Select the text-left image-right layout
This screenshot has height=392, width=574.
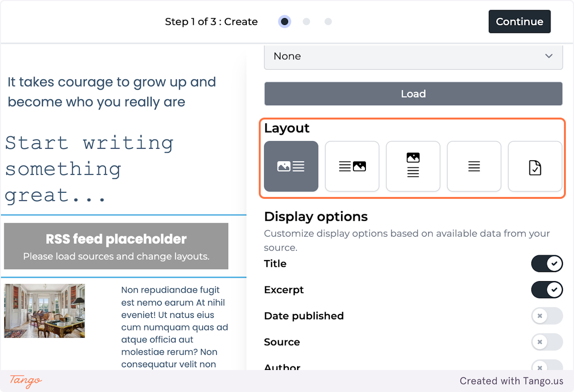click(x=352, y=166)
